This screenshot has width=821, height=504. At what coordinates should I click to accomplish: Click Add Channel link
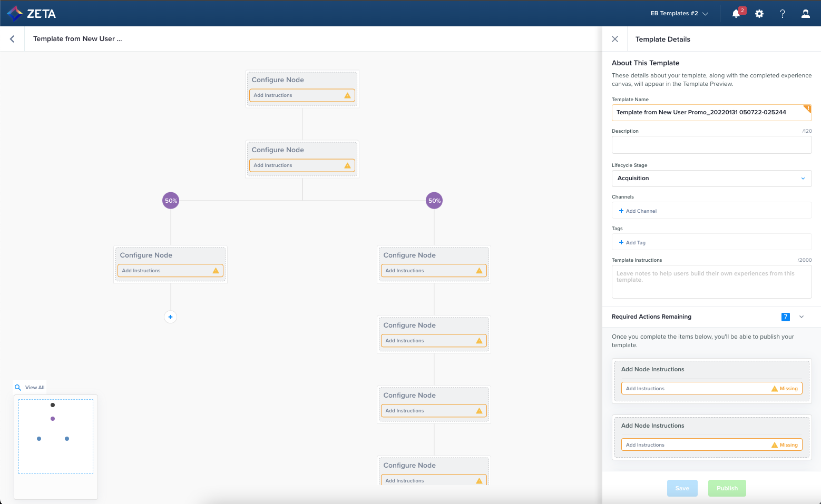(638, 211)
